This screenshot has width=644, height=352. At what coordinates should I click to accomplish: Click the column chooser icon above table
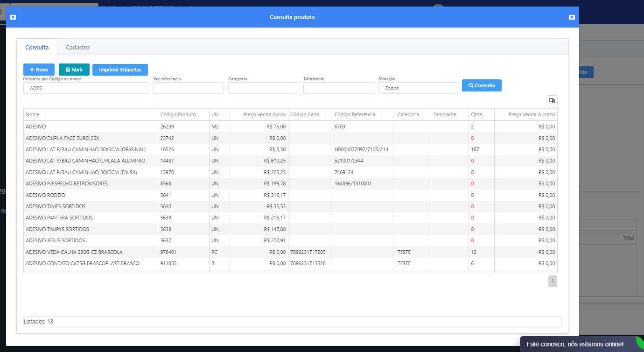tap(552, 100)
